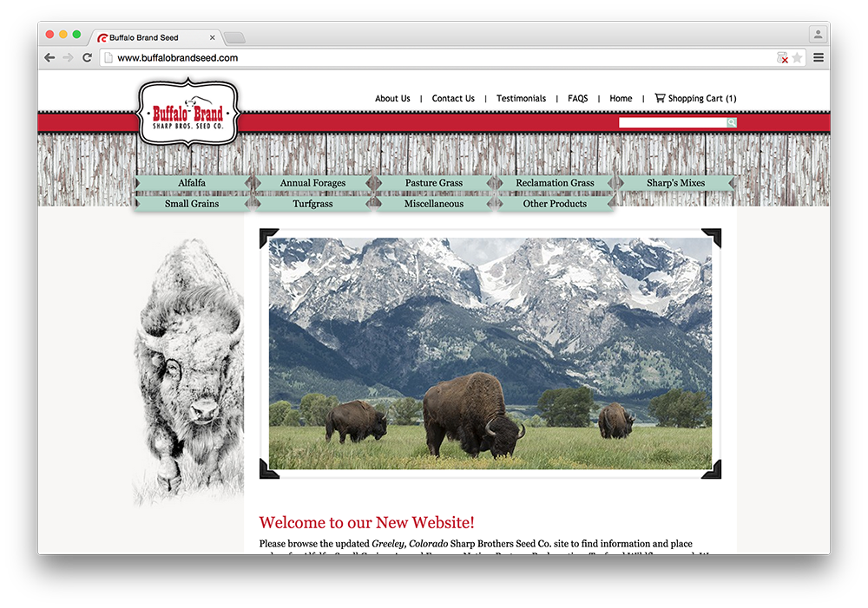Close the Buffalo Brand Seed tab
The height and width of the screenshot is (608, 868).
point(213,38)
